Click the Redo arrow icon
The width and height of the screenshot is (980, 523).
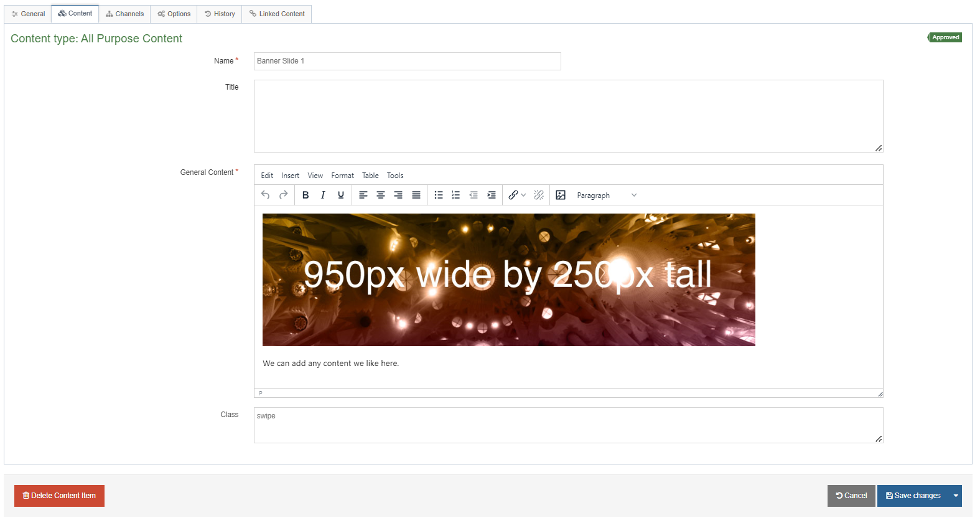283,195
